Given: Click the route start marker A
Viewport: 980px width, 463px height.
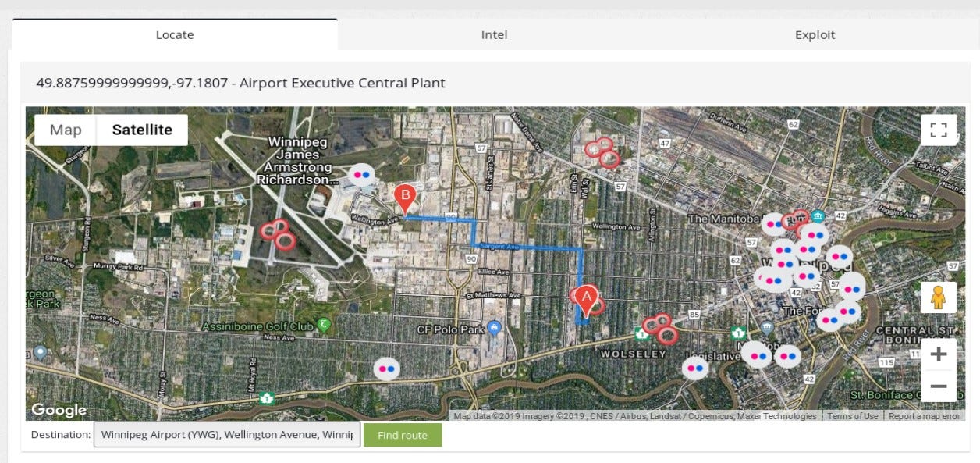Looking at the screenshot, I should pos(588,299).
